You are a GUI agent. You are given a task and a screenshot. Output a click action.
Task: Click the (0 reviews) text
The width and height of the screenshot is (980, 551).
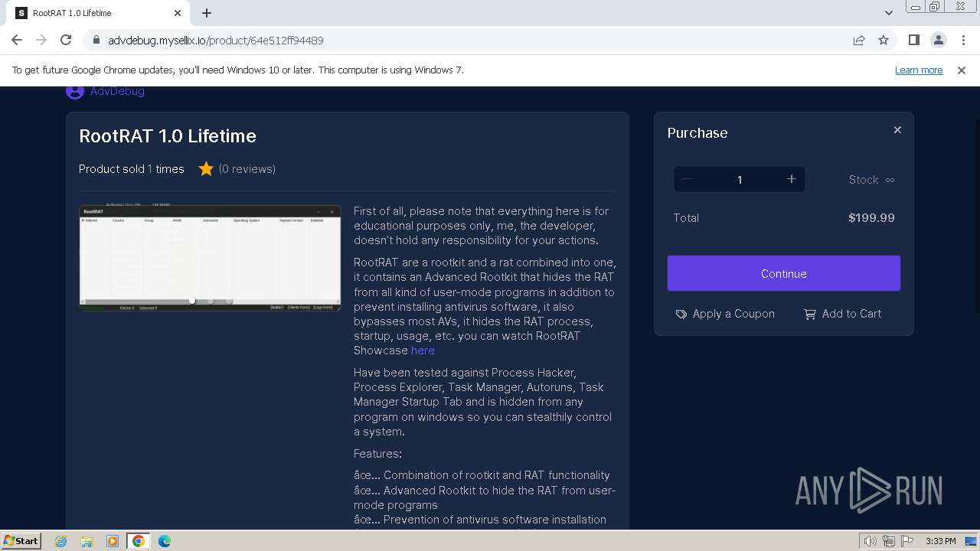(247, 169)
